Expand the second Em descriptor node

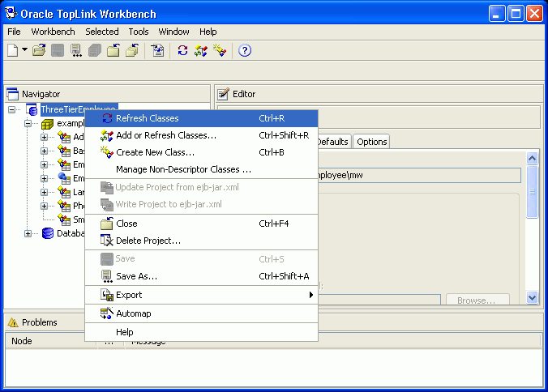(x=44, y=178)
